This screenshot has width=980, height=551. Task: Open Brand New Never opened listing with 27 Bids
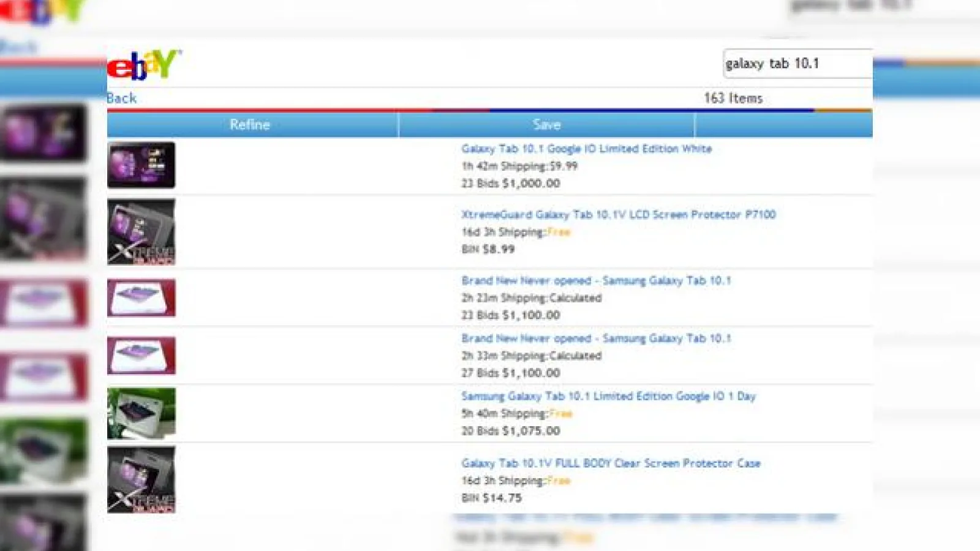pyautogui.click(x=596, y=338)
